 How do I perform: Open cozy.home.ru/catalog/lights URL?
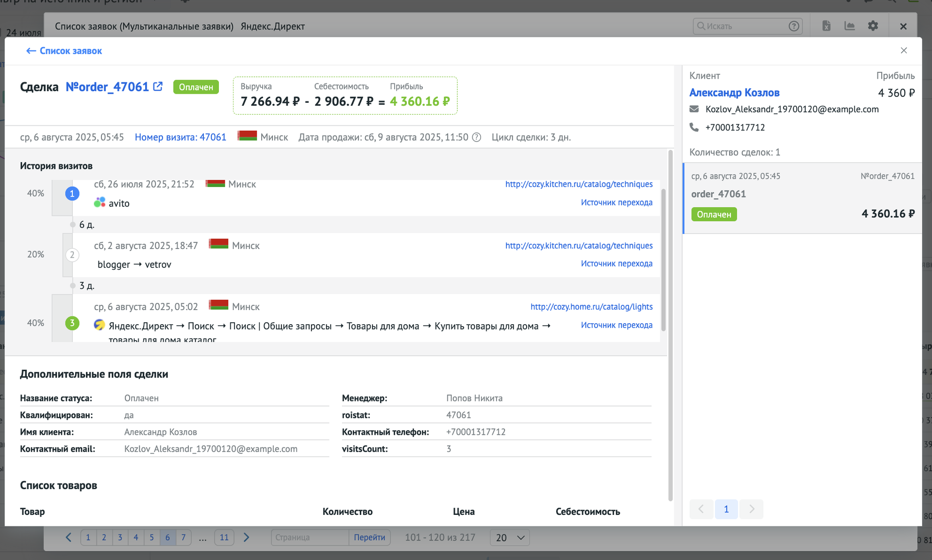click(x=591, y=307)
